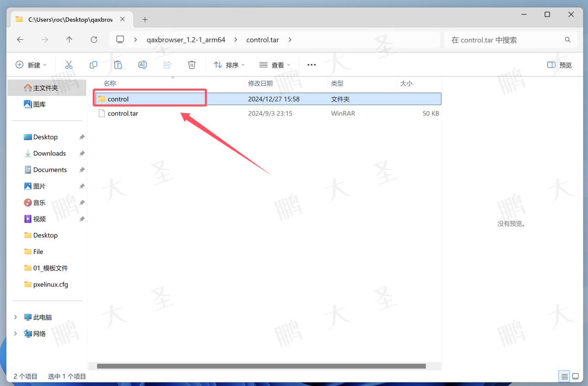
Task: Click the Refresh button in navigation bar
Action: pyautogui.click(x=94, y=40)
